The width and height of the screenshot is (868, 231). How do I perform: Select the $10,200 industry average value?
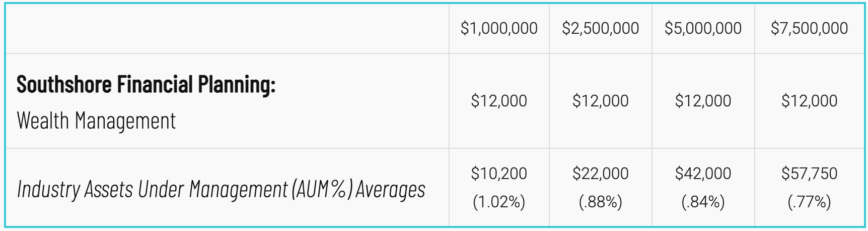499,174
